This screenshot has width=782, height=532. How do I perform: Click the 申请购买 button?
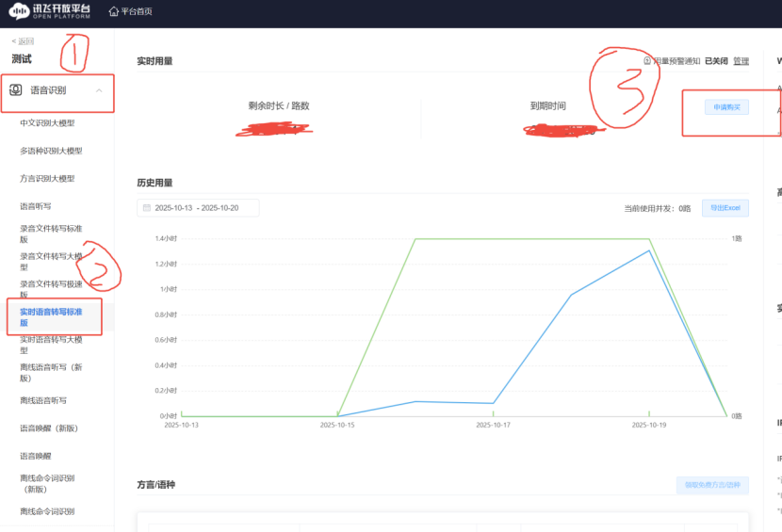pyautogui.click(x=725, y=107)
